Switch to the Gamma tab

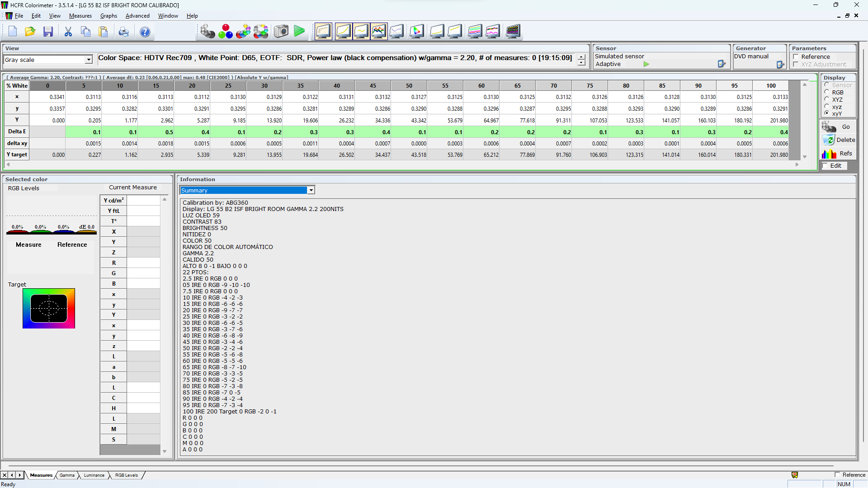point(67,475)
